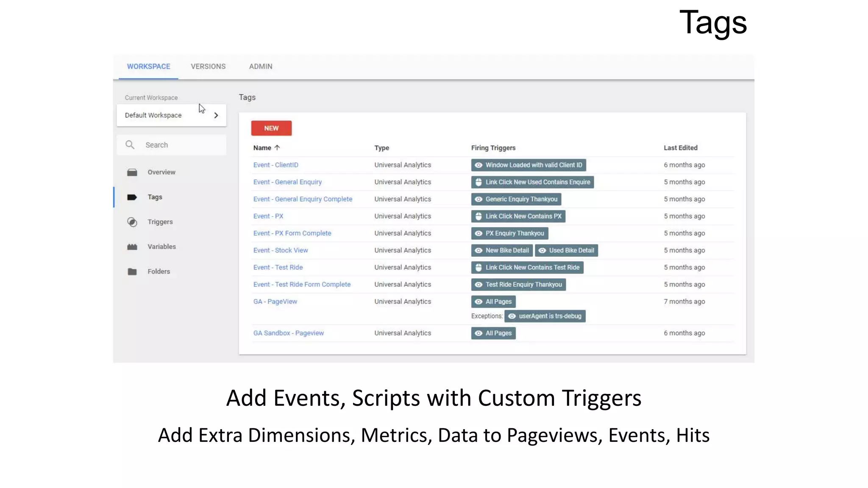Screen dimensions: 868x488
Task: Click the Current Workspace label
Action: click(151, 98)
